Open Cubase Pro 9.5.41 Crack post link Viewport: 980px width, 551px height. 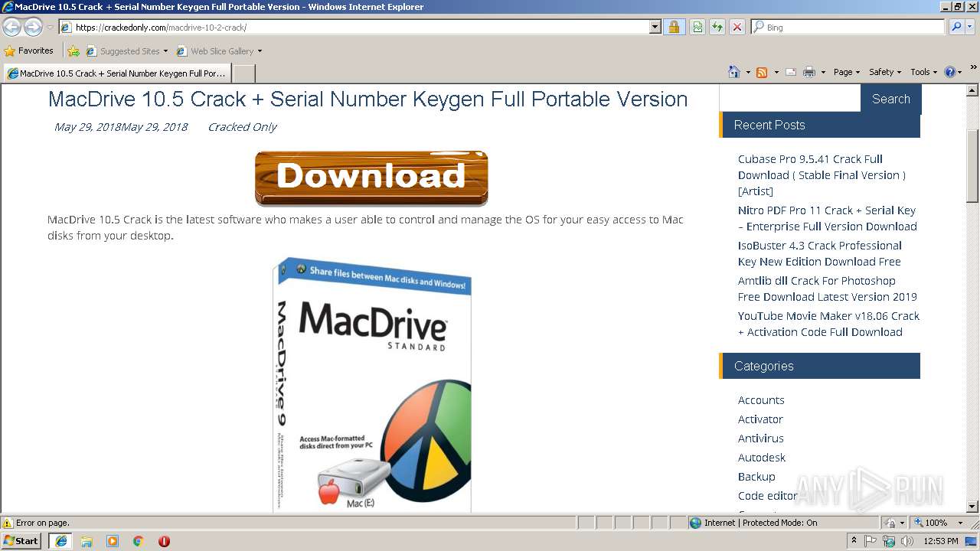click(822, 175)
